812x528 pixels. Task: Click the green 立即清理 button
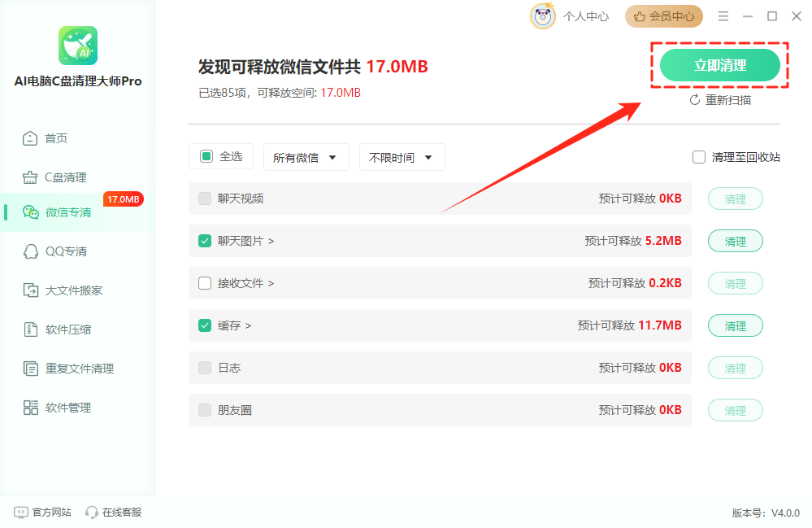[720, 65]
